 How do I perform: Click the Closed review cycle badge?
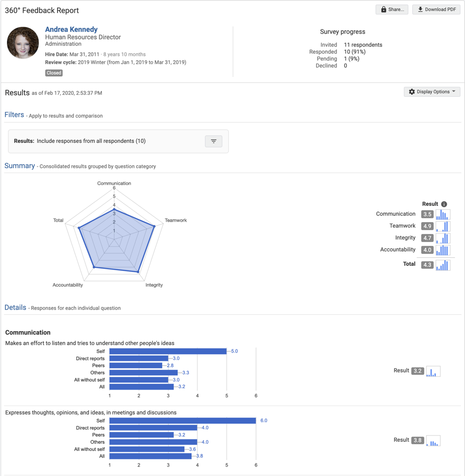[x=54, y=73]
